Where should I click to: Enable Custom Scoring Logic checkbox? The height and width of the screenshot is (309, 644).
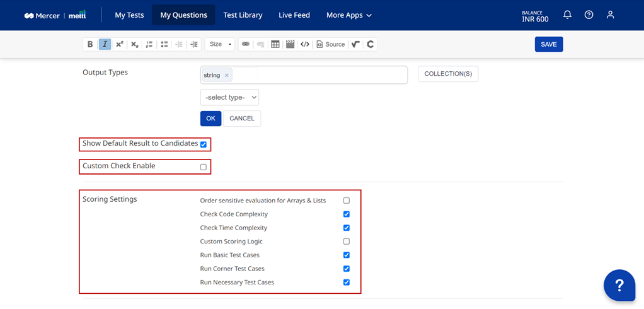(347, 242)
